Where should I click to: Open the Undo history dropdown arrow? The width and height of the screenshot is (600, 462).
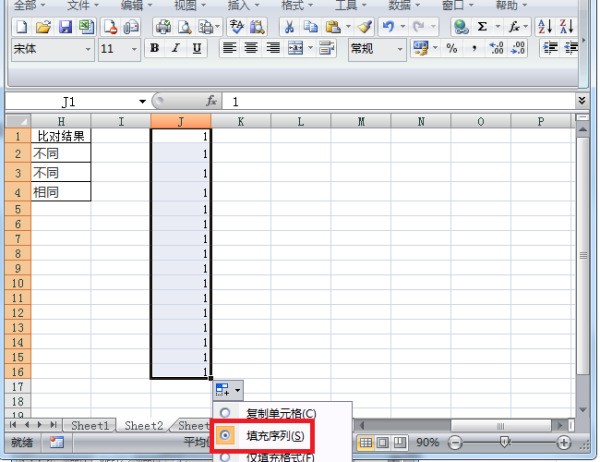403,27
